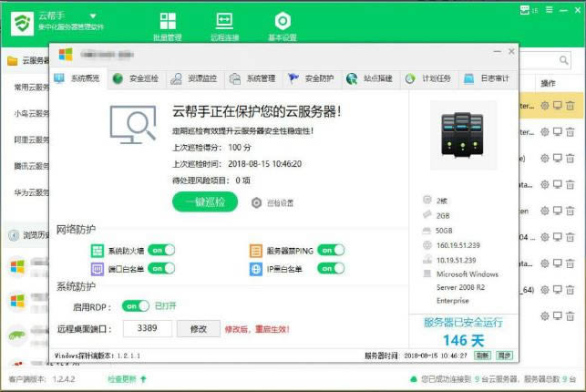Toggle the 服务器禁PING switch
The image size is (586, 392).
331,250
